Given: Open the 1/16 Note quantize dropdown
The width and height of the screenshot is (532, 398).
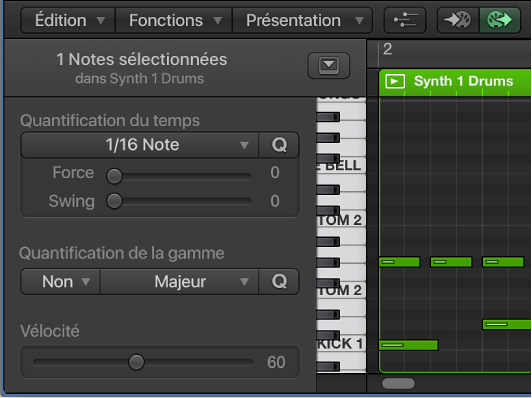Looking at the screenshot, I should 140,145.
